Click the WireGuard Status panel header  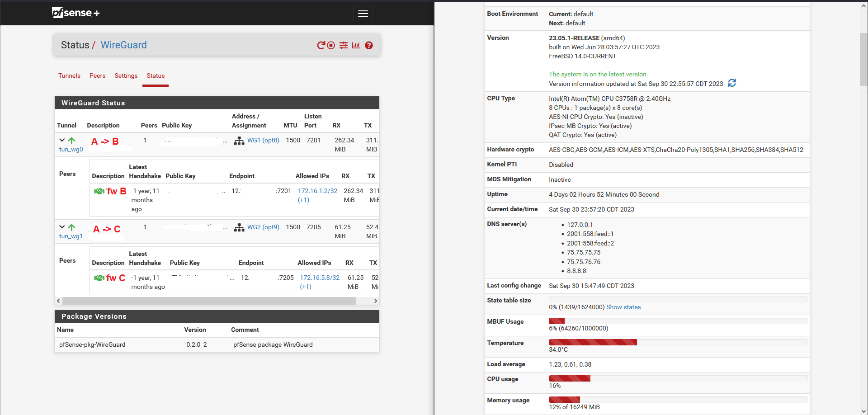(217, 103)
